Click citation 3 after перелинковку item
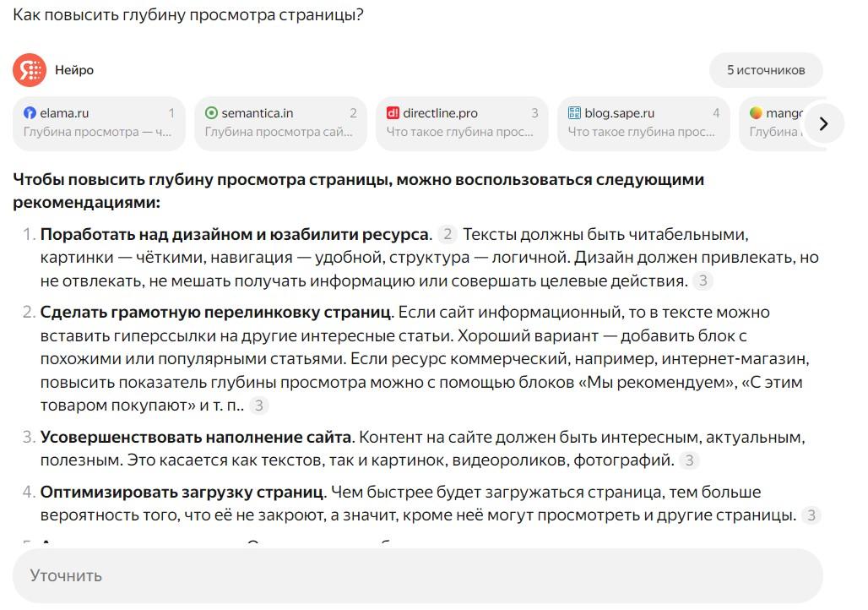This screenshot has height=610, width=868. [x=258, y=405]
